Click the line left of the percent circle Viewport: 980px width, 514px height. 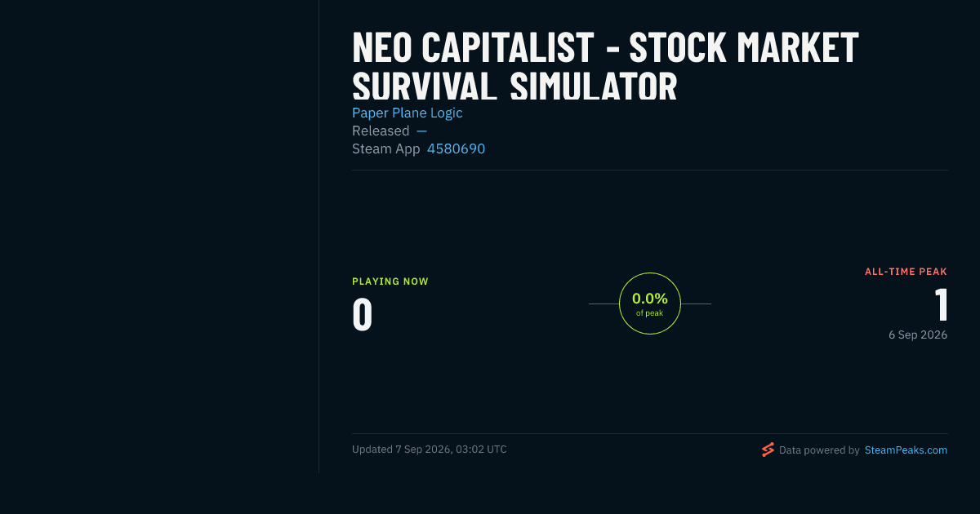(604, 304)
